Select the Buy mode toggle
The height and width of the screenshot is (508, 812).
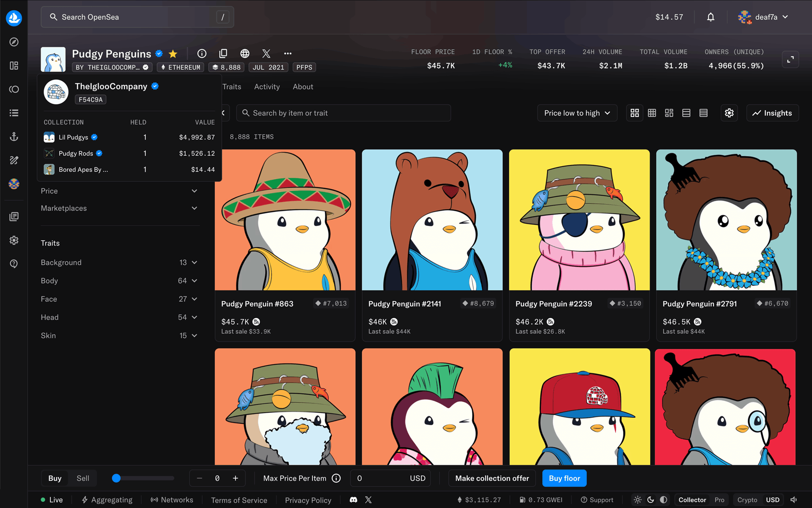point(55,478)
